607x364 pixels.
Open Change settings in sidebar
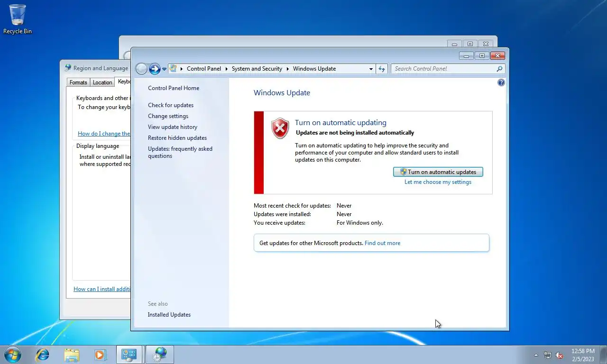[168, 116]
